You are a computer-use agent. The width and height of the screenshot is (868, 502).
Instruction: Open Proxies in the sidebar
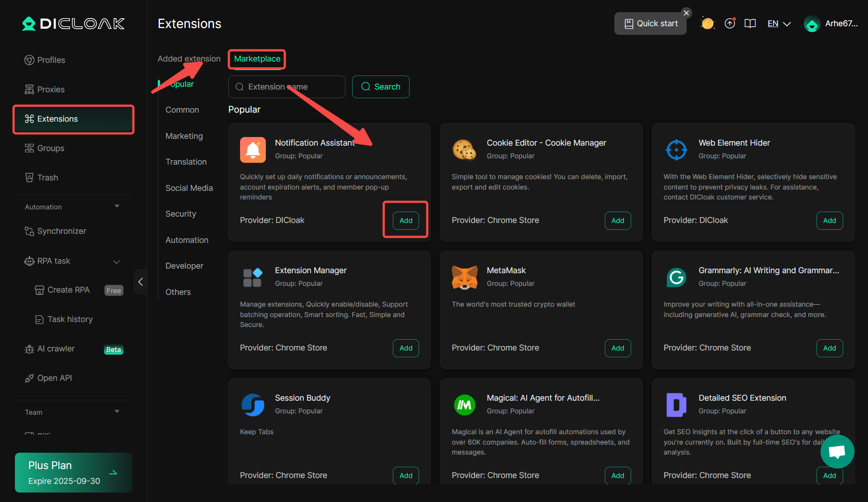coord(45,90)
